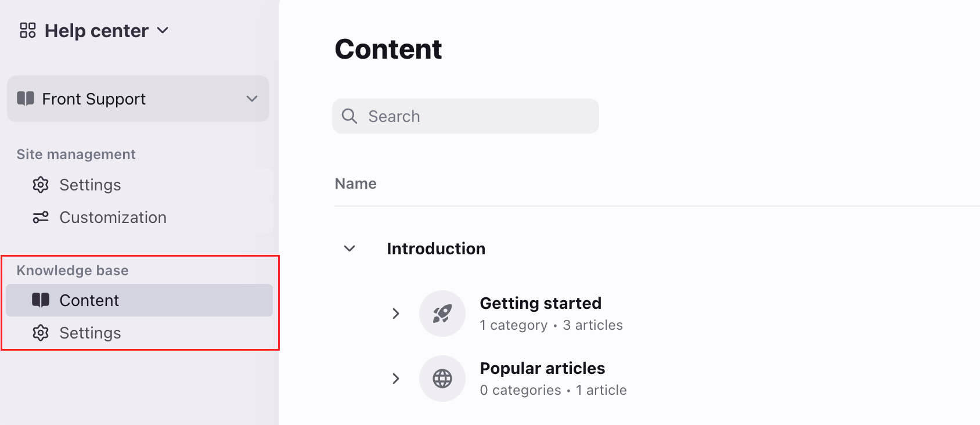Screen dimensions: 980x425
Task: Expand the Getting started row
Action: 396,314
